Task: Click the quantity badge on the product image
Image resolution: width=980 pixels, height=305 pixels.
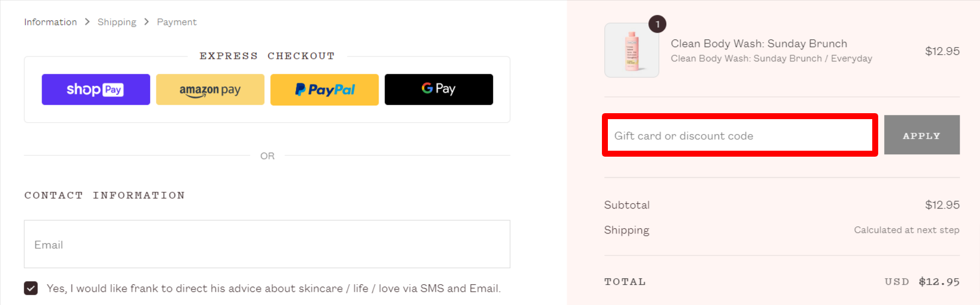Action: tap(657, 24)
